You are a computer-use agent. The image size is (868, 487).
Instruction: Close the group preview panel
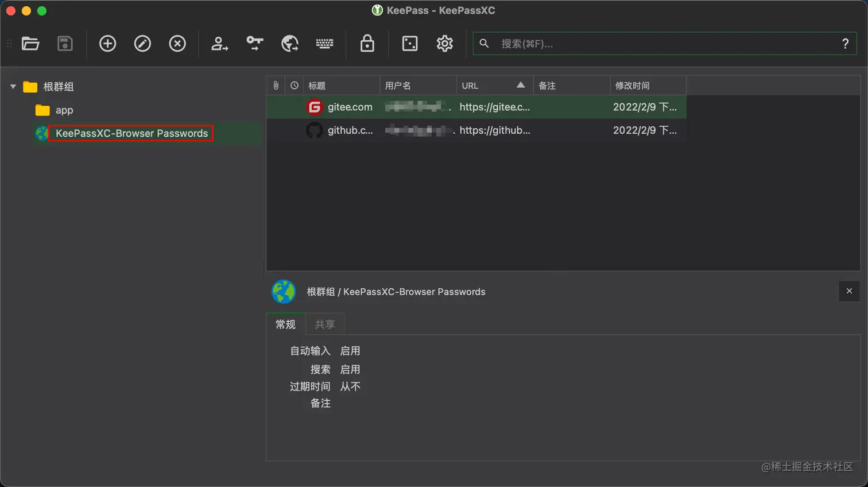pos(849,291)
